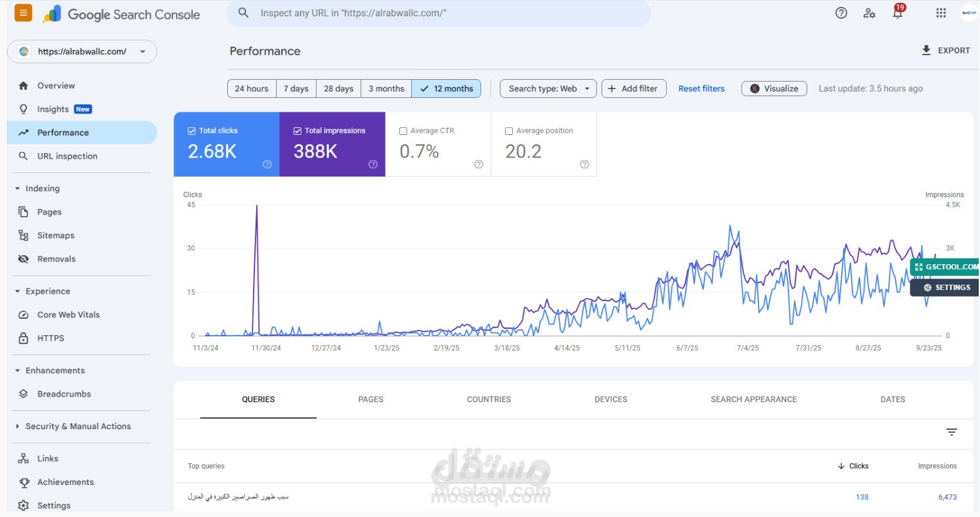
Task: Switch to the Countries tab
Action: click(x=488, y=399)
